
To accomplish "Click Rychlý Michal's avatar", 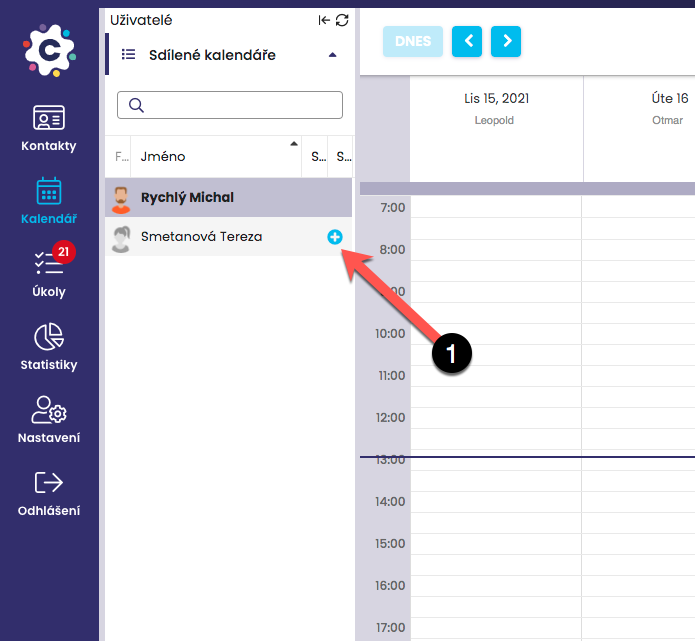I will pyautogui.click(x=121, y=199).
